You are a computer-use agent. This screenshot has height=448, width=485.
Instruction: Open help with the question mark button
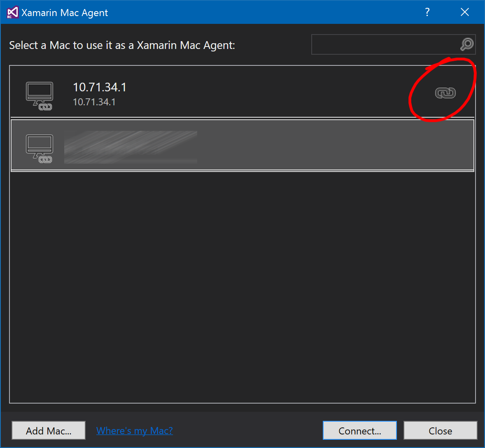pos(427,12)
